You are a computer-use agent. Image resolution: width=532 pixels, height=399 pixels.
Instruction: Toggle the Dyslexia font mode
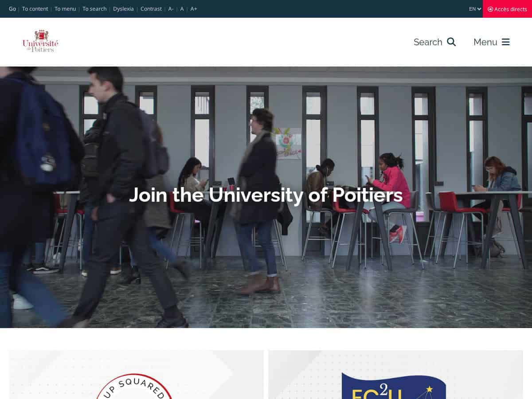point(123,9)
